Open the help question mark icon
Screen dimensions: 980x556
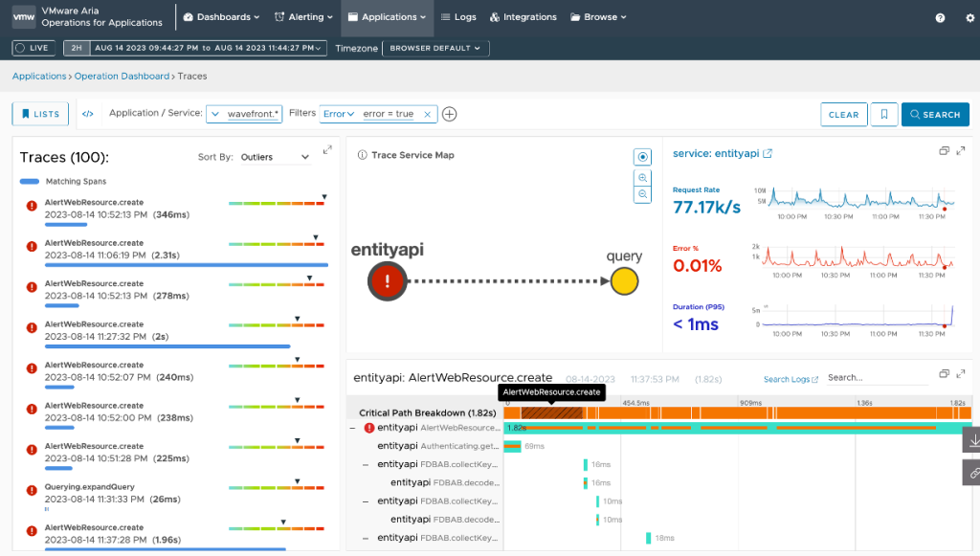940,18
